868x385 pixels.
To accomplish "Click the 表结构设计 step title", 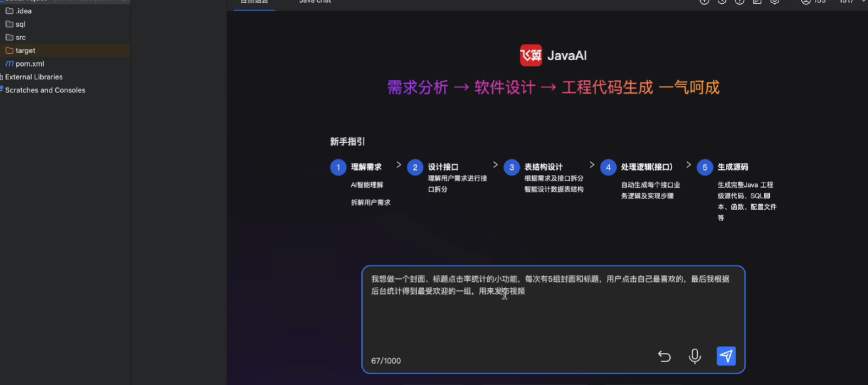I will point(544,167).
